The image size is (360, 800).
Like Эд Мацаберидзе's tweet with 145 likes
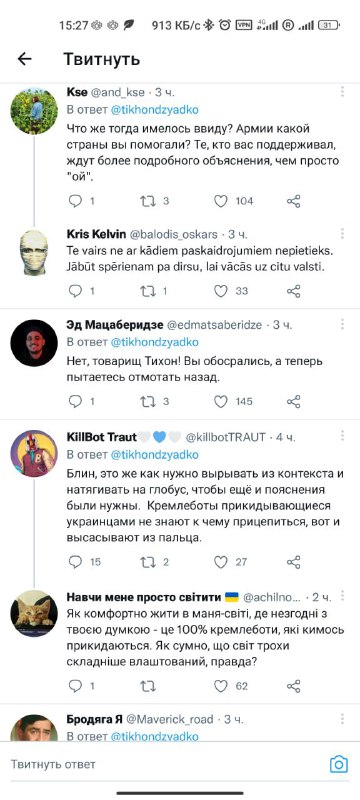click(220, 402)
